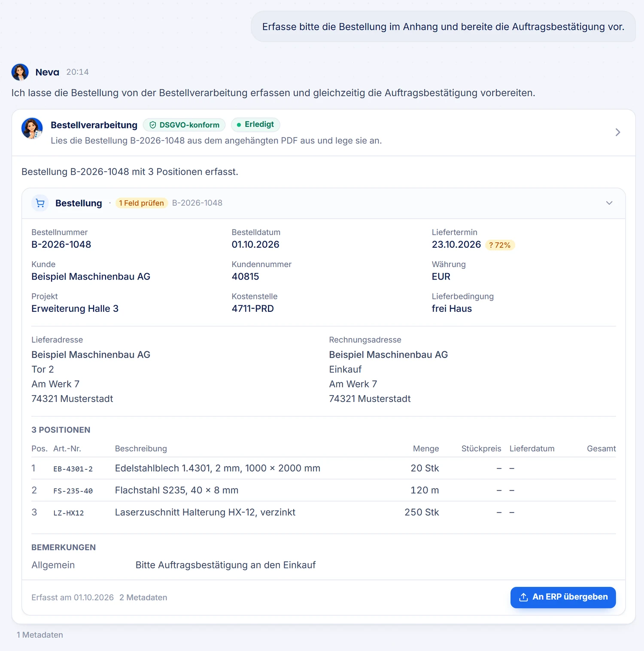The height and width of the screenshot is (651, 644).
Task: Open the Bestellverarbeitung details chevron
Action: 618,132
